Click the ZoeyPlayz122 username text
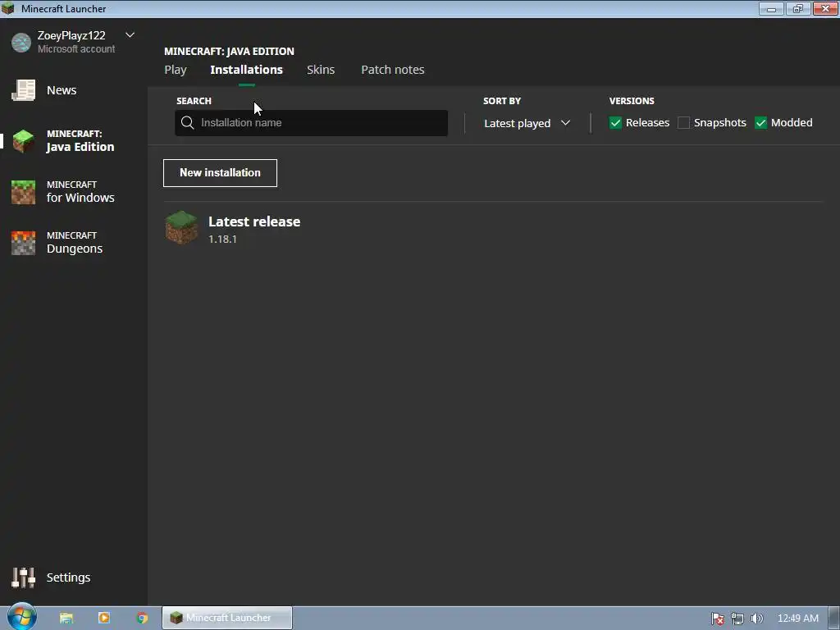The height and width of the screenshot is (630, 840). (71, 35)
